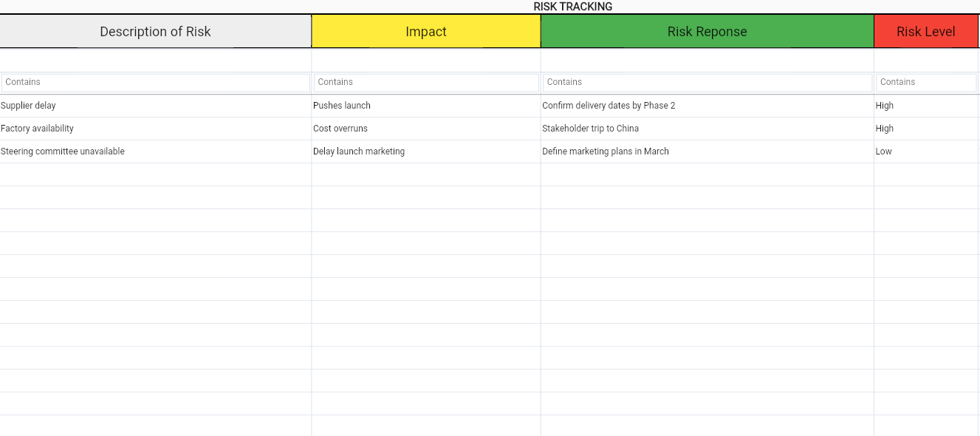Click the green Risk Reponse header
The image size is (980, 436).
(707, 32)
